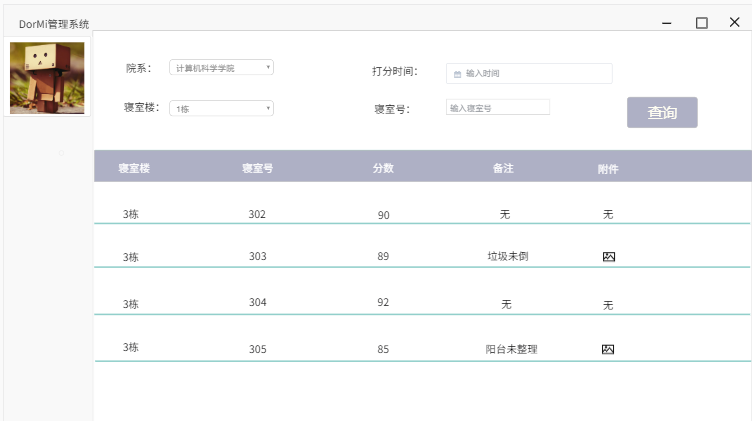Sort by 分数 score column header
Screen dimensions: 752x421
click(383, 169)
